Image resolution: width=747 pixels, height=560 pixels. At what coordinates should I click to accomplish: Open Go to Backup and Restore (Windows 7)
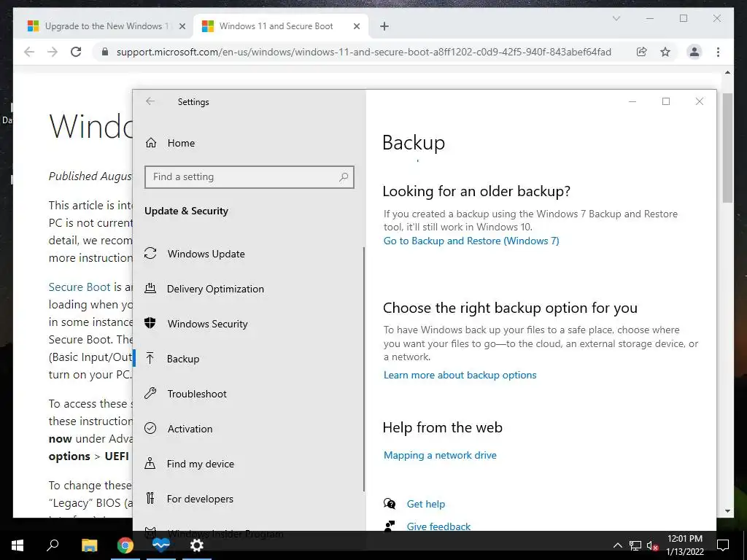(x=471, y=241)
